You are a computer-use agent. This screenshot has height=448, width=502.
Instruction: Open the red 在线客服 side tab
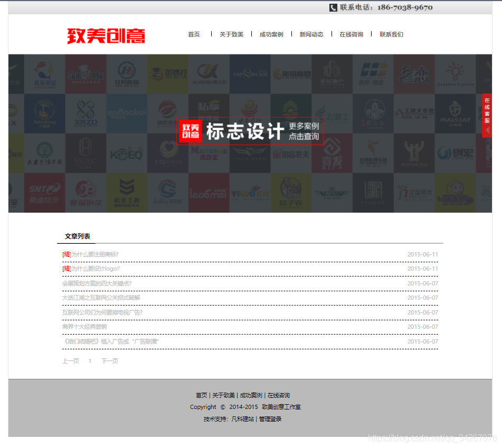click(x=487, y=116)
